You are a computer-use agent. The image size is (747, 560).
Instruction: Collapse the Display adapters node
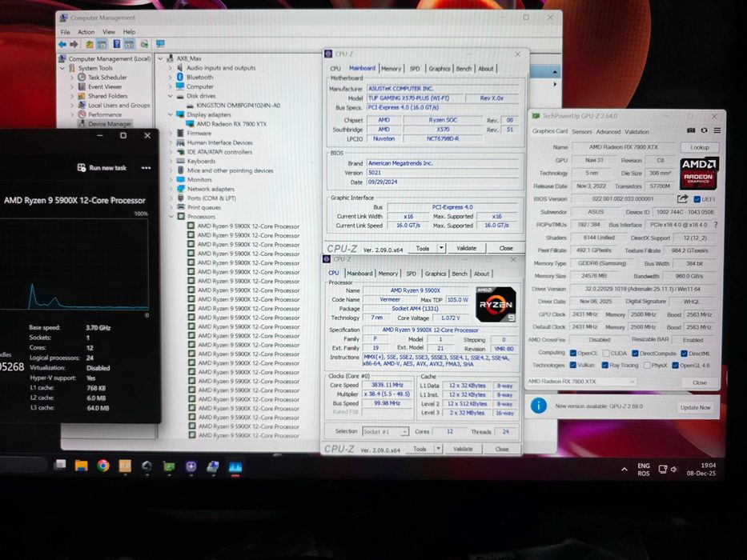(x=170, y=114)
